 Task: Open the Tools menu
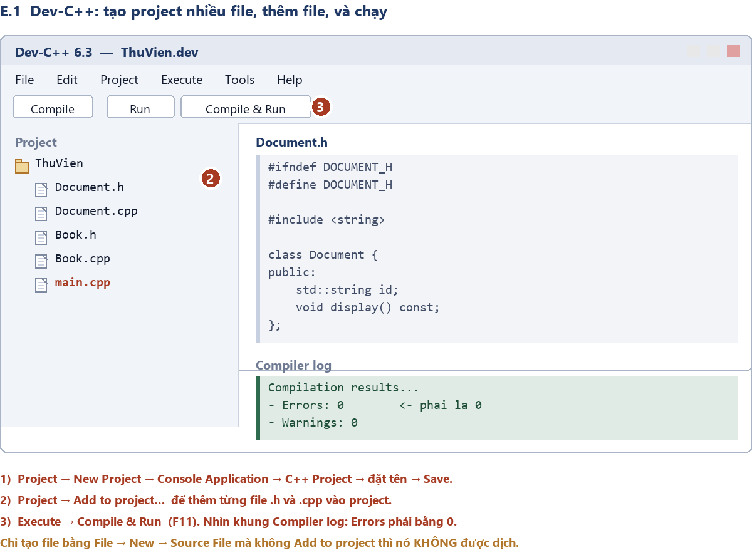[240, 80]
